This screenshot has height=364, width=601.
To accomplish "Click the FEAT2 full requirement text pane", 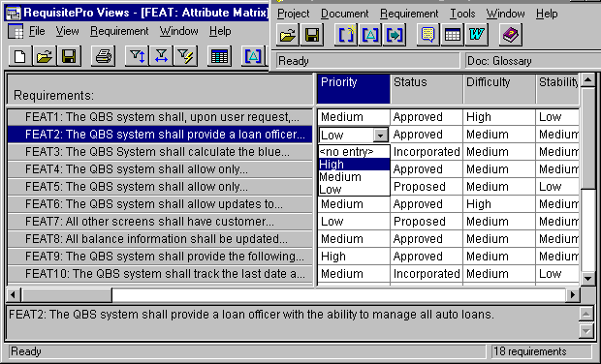I will click(x=293, y=322).
